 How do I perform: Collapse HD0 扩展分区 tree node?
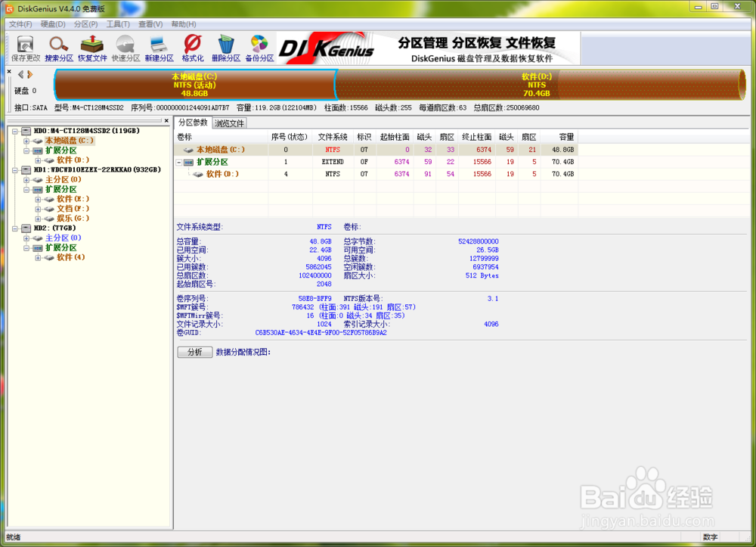26,151
